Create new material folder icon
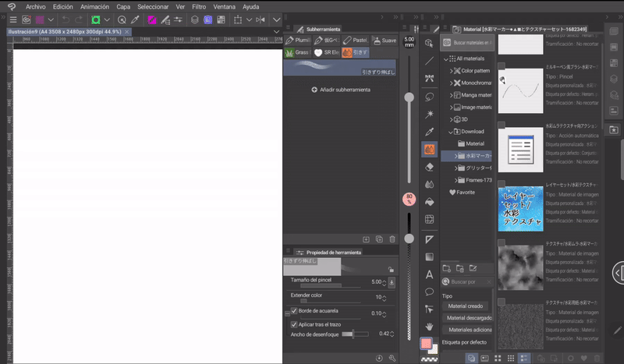The width and height of the screenshot is (624, 364). click(x=446, y=269)
